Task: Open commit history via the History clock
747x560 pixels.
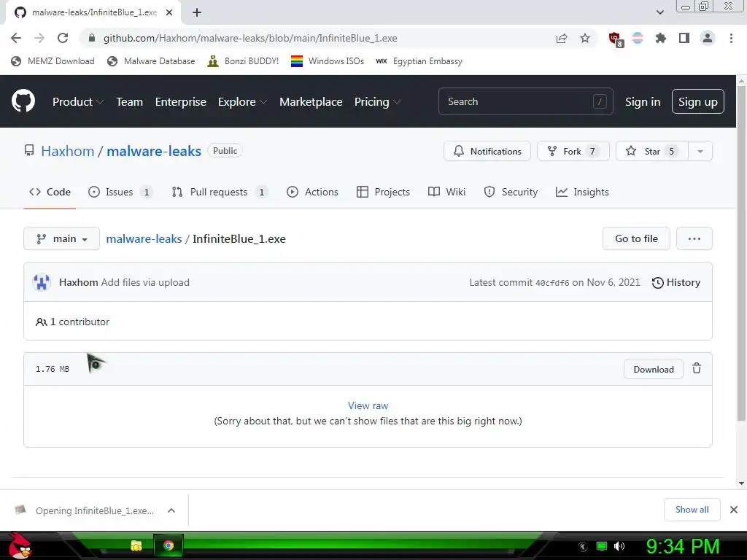Action: [x=676, y=282]
